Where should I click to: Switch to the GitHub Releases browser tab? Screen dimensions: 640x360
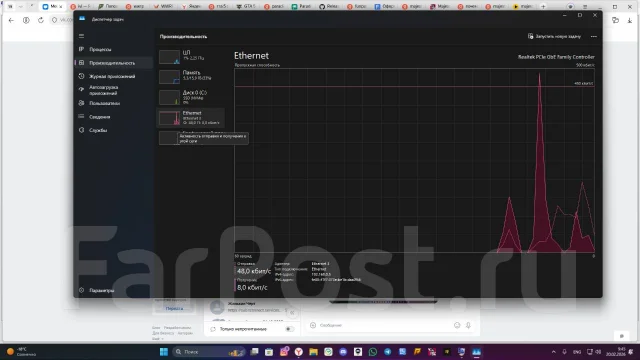pyautogui.click(x=329, y=7)
